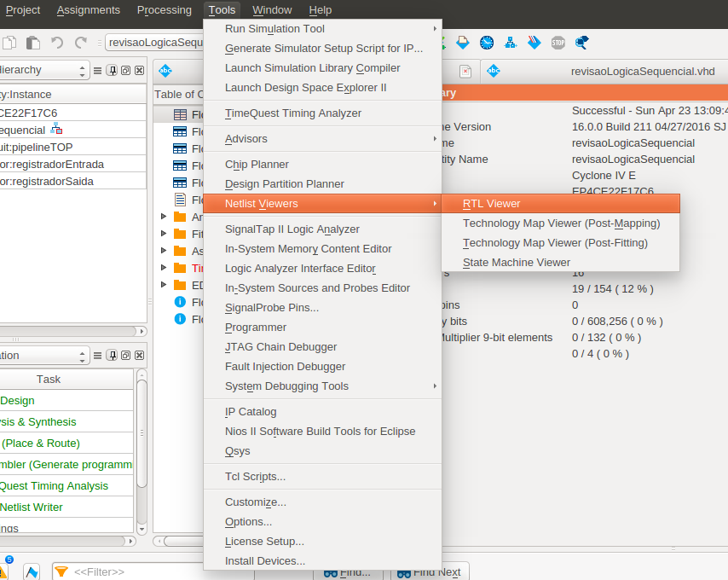Click the abc icon of the revisaoLogicaSequencial.vhd tab

494,71
